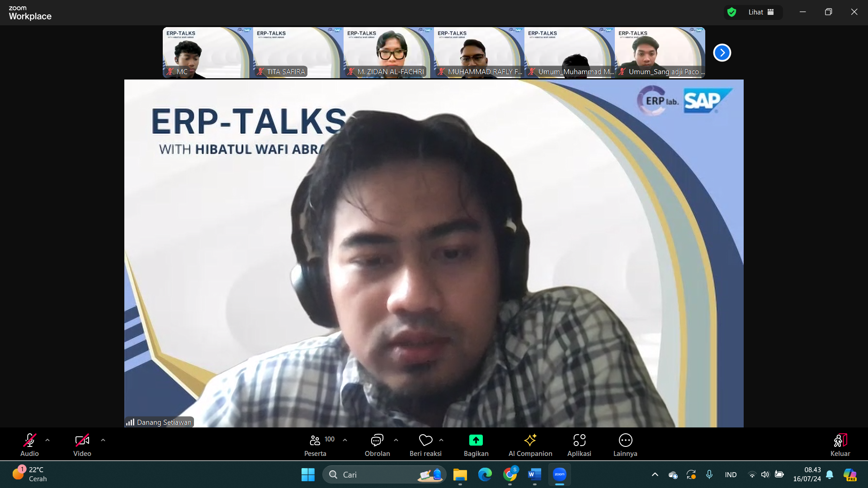Screen dimensions: 868x488
Task: Launch AI Companion
Action: [530, 444]
